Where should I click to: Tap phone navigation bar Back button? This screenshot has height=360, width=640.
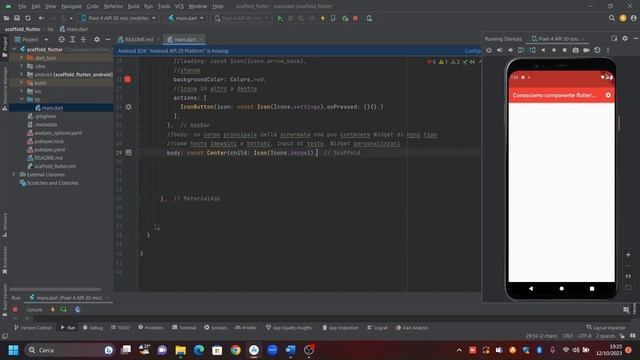point(531,289)
